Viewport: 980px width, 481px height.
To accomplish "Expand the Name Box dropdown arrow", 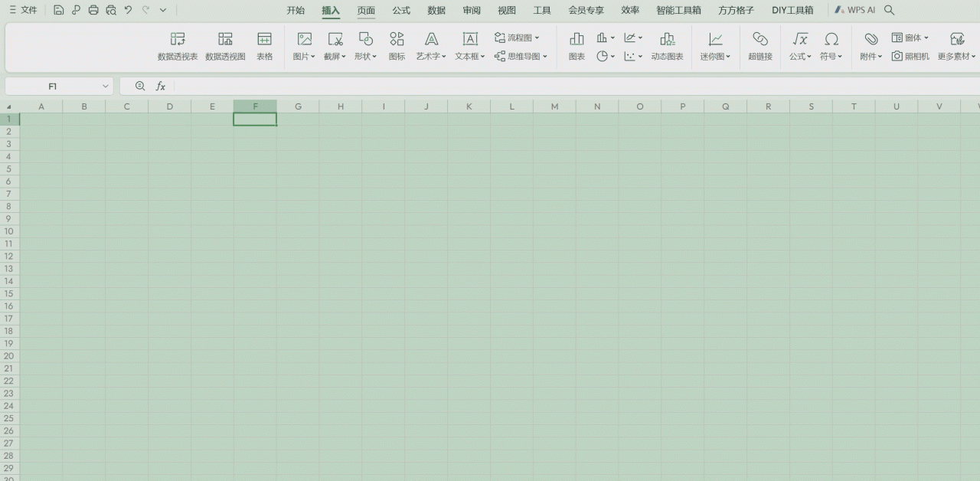I will point(106,87).
